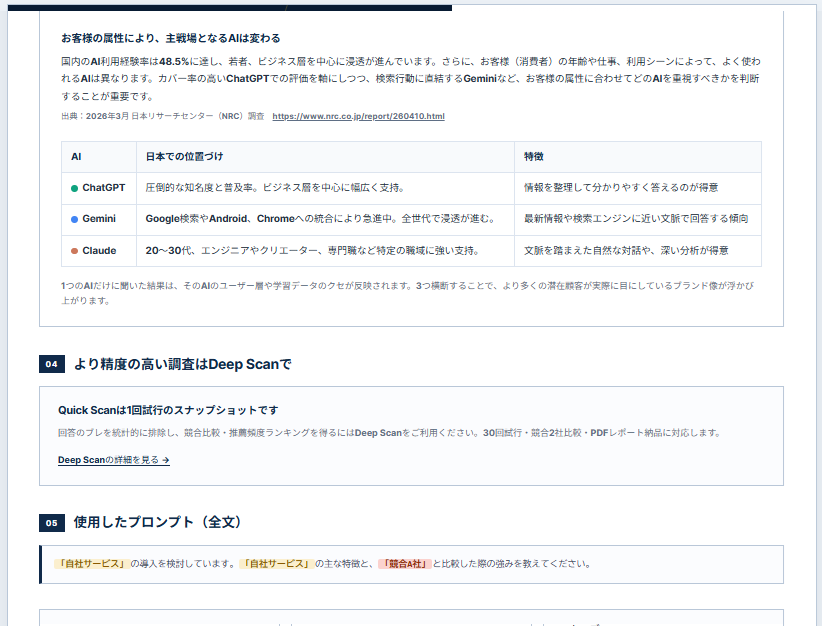Click the 特徴 column header
The image size is (824, 637).
click(x=638, y=157)
